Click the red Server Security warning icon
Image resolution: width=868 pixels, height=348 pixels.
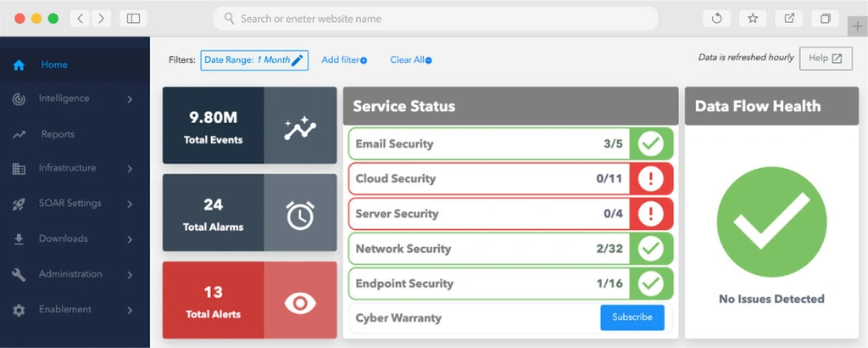click(x=651, y=214)
